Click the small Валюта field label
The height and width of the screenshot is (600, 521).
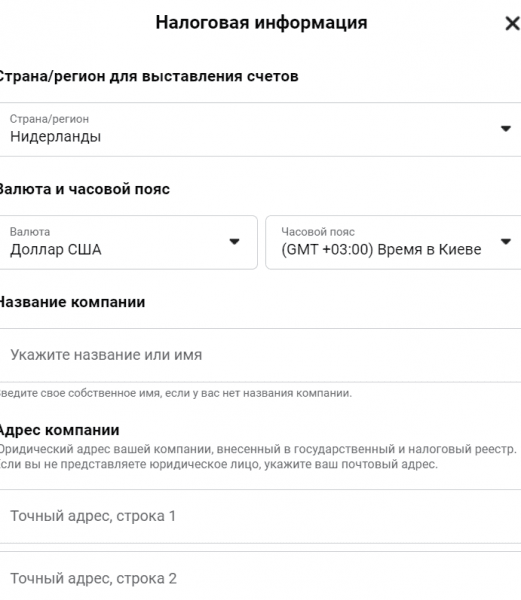(x=30, y=232)
